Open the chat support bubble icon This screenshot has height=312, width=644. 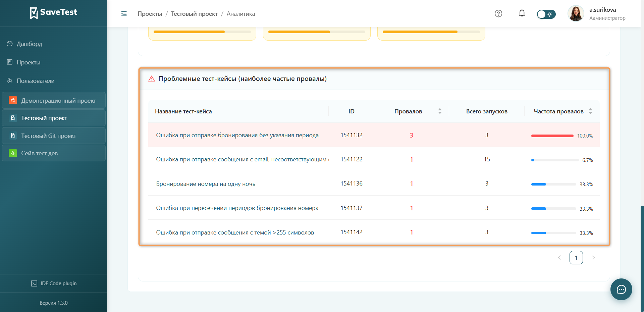[621, 289]
